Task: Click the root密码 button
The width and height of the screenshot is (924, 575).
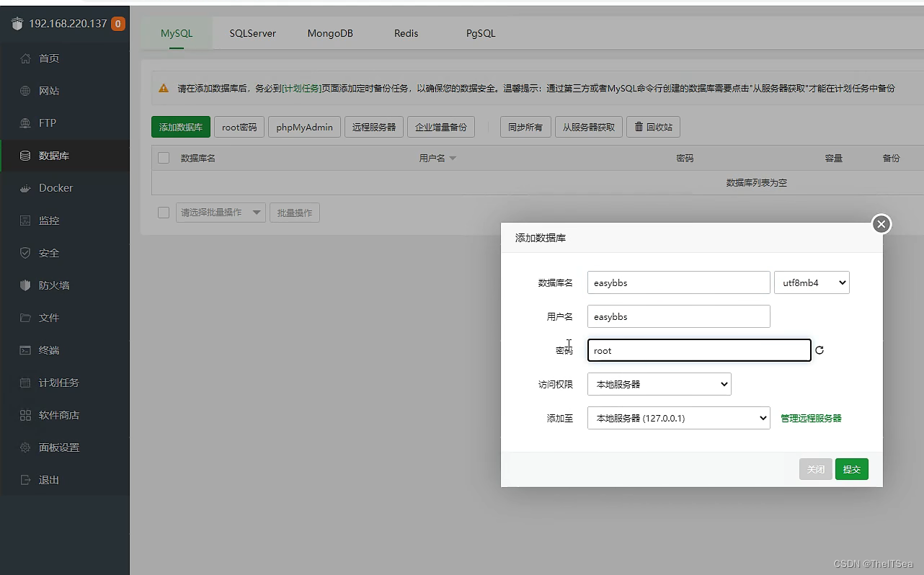Action: click(239, 127)
